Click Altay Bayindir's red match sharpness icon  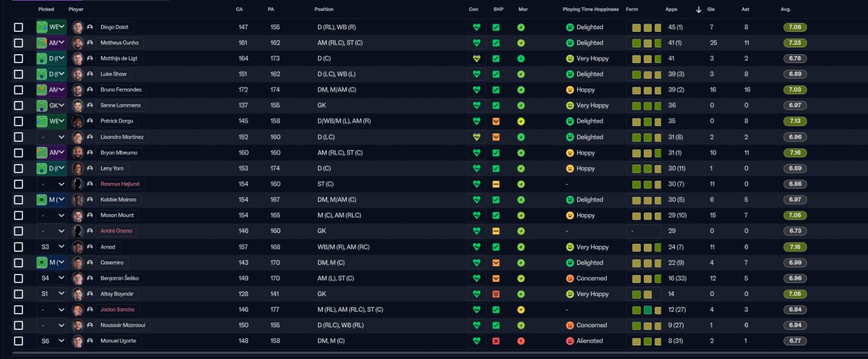(496, 294)
